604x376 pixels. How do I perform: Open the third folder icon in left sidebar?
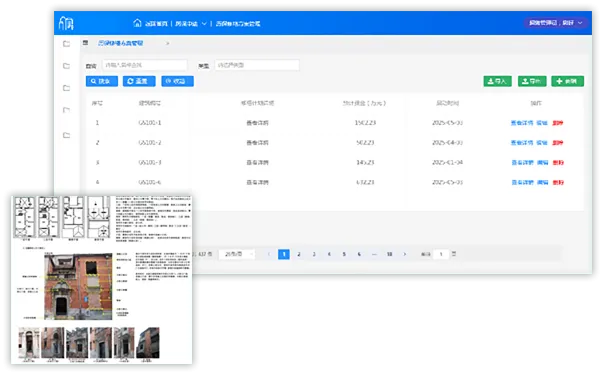[67, 88]
